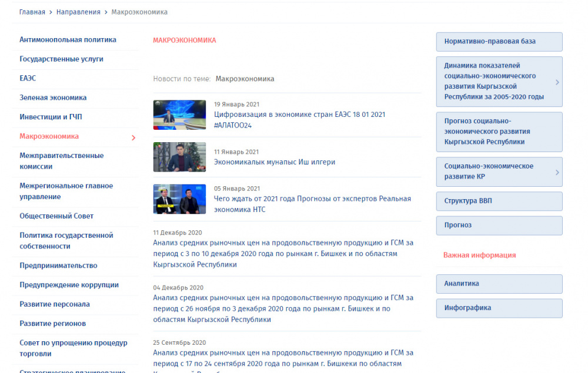Click the chevron next to Макроэкономика sidebar item

tap(133, 137)
